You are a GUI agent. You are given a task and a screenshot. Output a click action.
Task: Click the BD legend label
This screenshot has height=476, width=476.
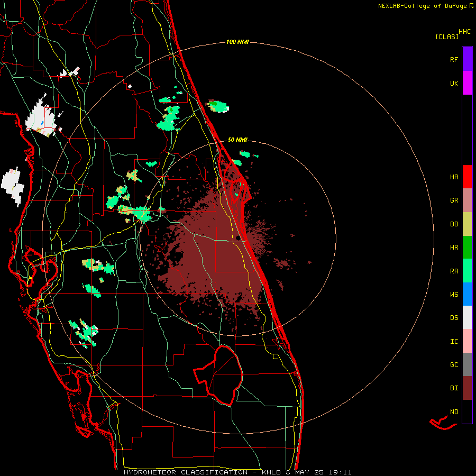tap(454, 224)
